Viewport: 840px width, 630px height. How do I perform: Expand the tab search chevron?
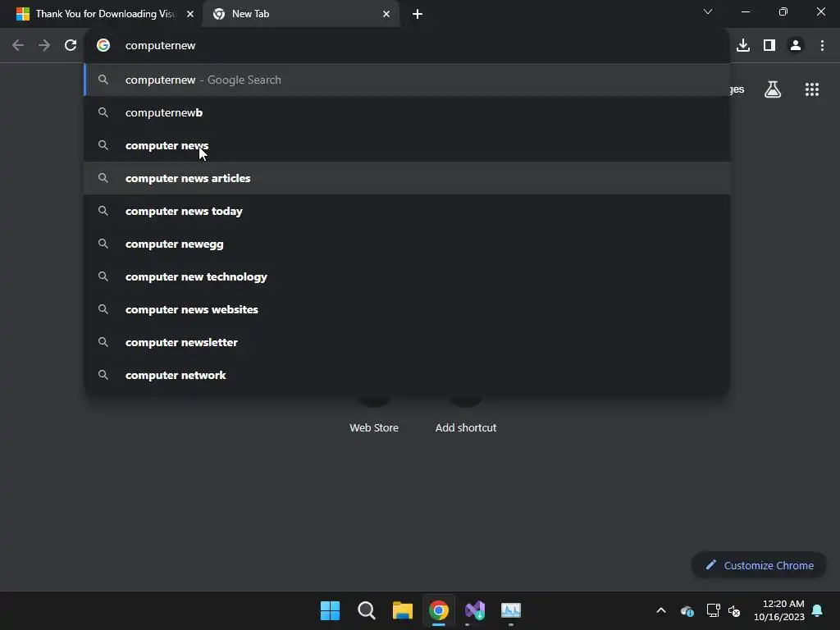(708, 11)
